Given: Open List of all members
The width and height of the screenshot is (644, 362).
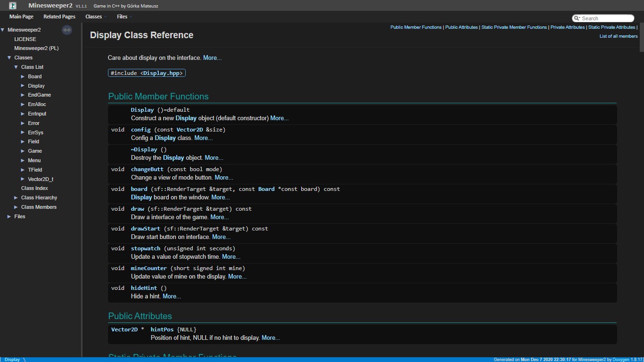Looking at the screenshot, I should pos(619,36).
